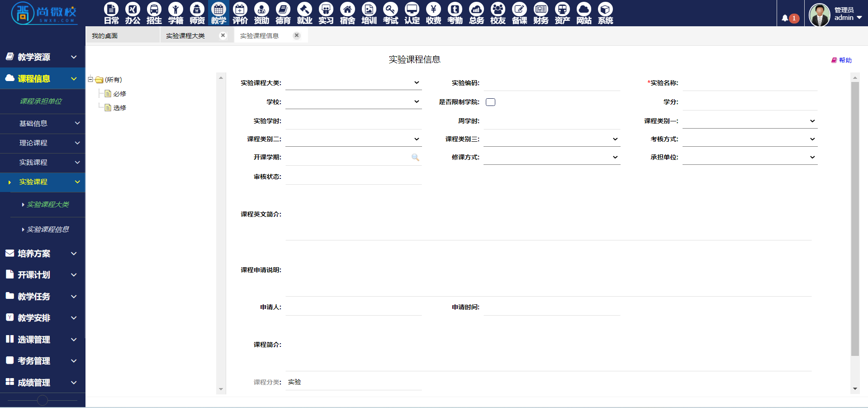
Task: Toggle the 是否限制学院 checkbox
Action: pyautogui.click(x=490, y=102)
